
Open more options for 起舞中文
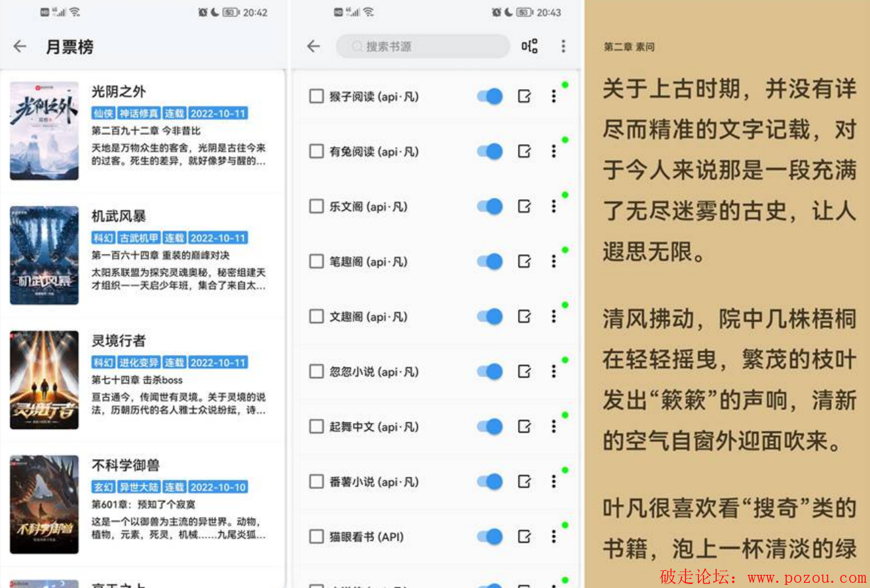pyautogui.click(x=554, y=426)
